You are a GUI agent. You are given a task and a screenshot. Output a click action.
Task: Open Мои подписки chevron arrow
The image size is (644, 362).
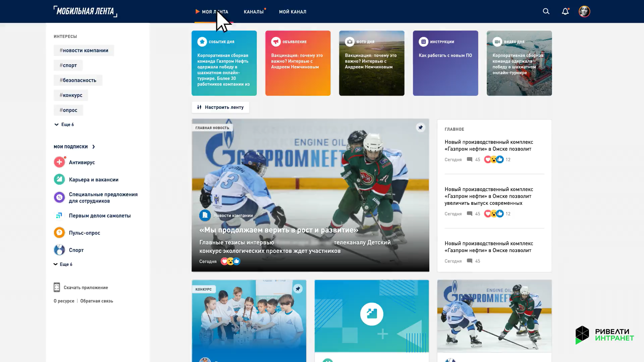[x=94, y=146]
